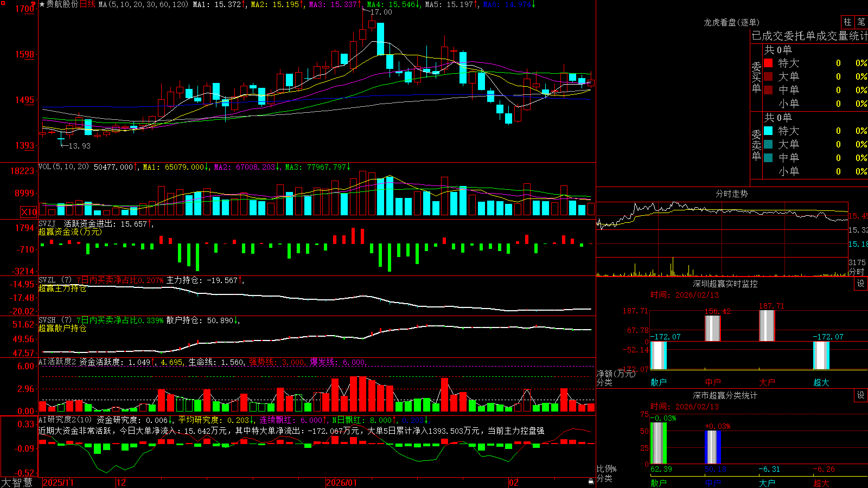Click the 超赢主力持仓 label
Image resolution: width=868 pixels, height=488 pixels.
point(62,288)
